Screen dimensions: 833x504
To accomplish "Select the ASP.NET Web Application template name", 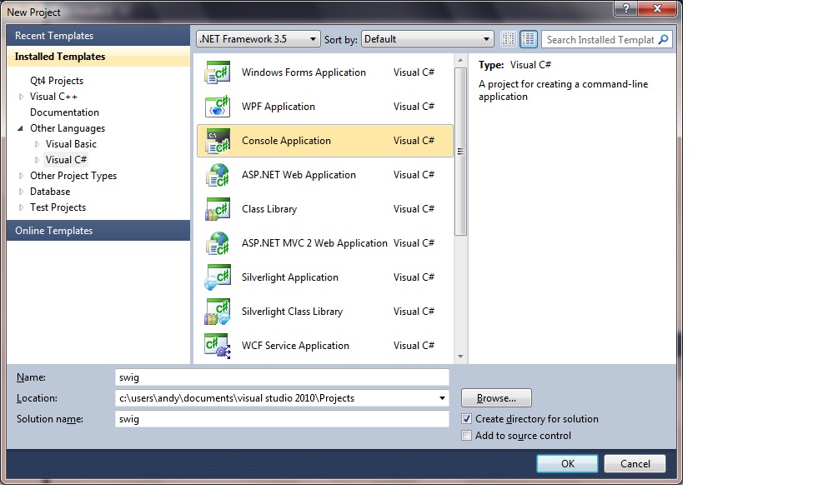I will tap(299, 175).
